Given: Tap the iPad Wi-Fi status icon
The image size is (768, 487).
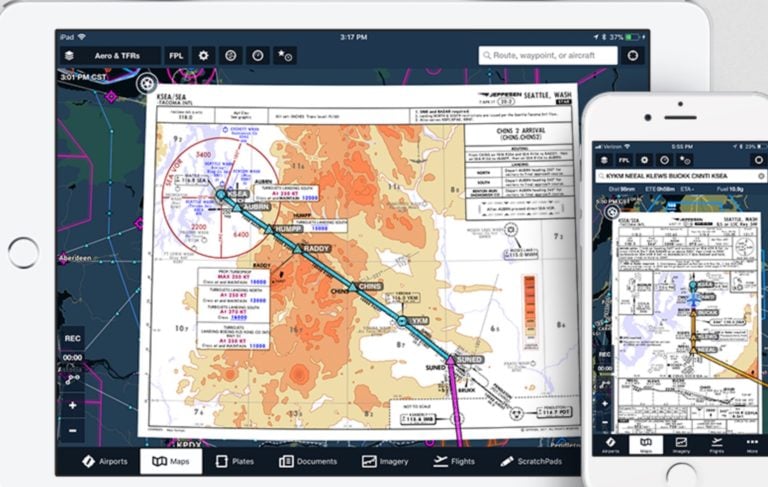Looking at the screenshot, I should click(81, 37).
